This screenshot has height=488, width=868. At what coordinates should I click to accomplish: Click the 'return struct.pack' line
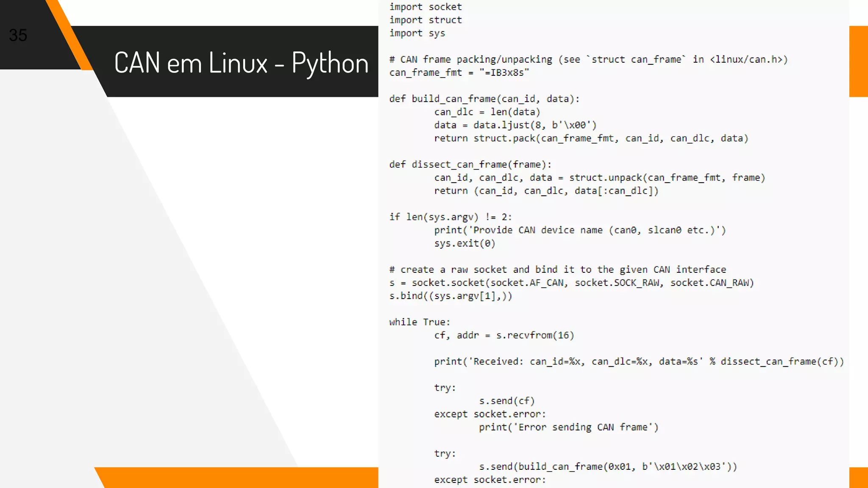pos(591,138)
